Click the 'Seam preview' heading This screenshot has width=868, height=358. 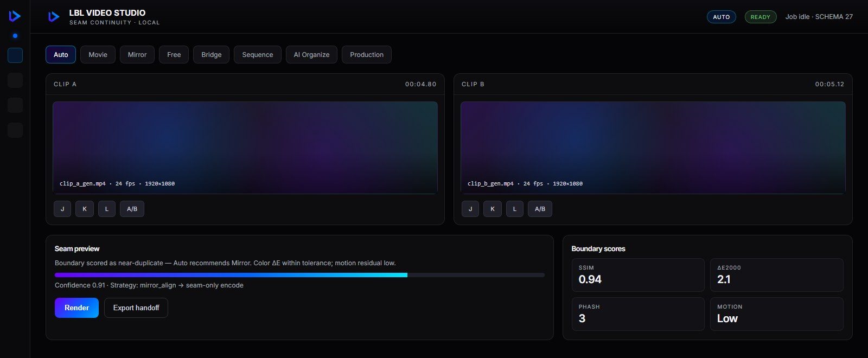pyautogui.click(x=77, y=248)
